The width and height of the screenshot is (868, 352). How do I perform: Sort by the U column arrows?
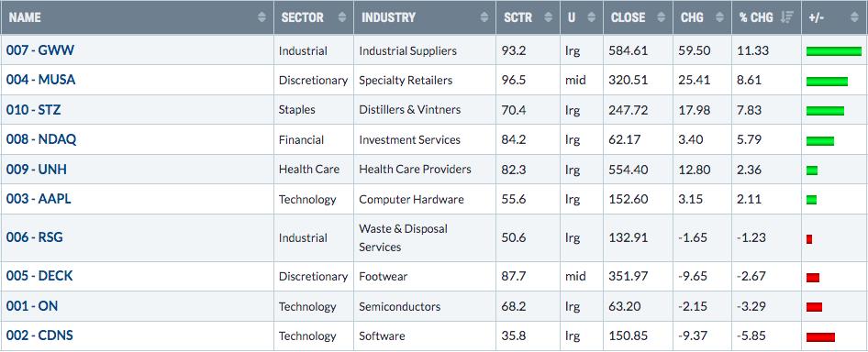click(591, 17)
